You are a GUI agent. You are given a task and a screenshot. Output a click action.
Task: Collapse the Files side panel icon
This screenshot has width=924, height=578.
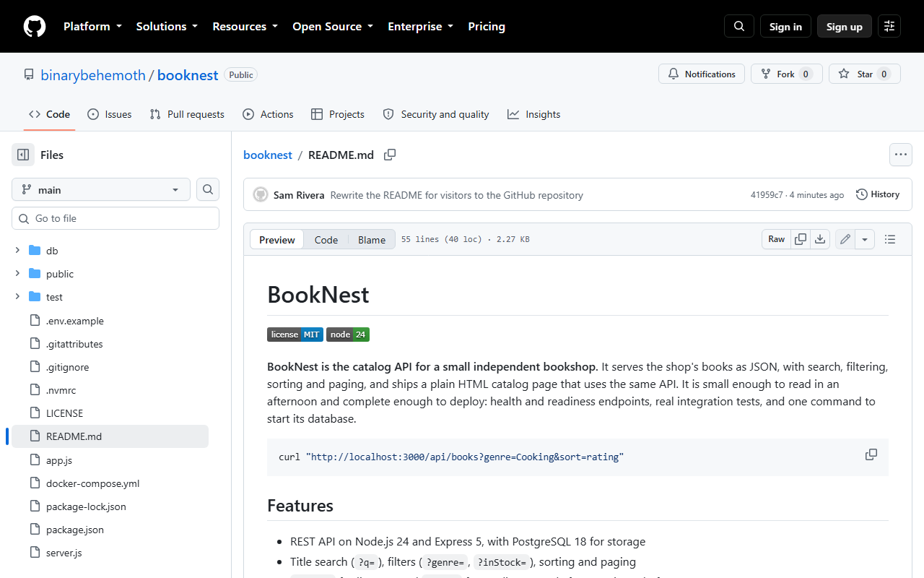click(23, 155)
